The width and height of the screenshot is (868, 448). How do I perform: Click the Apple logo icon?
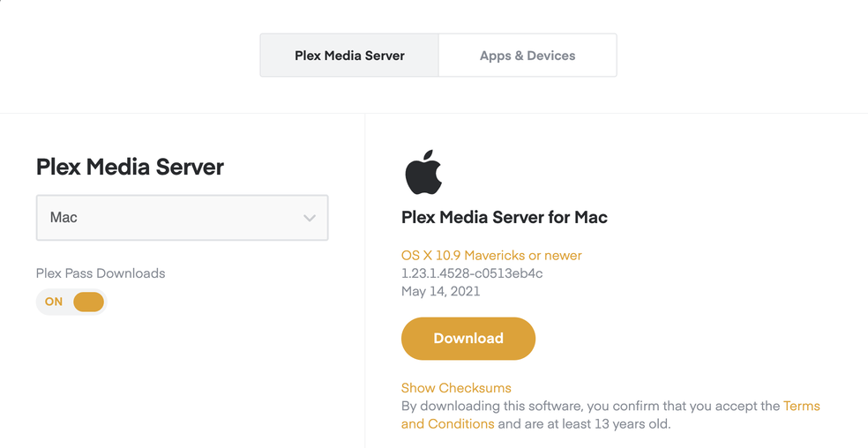[423, 171]
